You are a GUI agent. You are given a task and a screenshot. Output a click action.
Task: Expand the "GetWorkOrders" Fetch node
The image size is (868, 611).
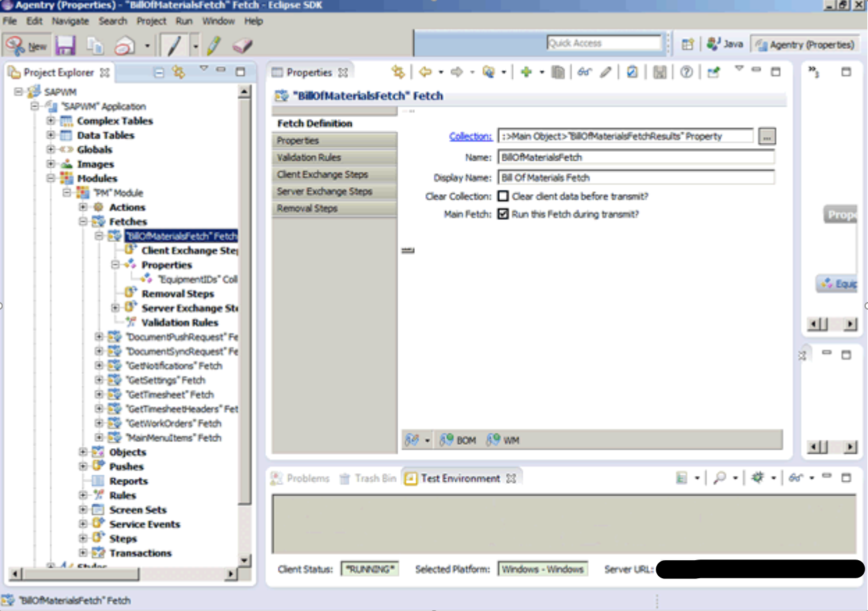99,423
